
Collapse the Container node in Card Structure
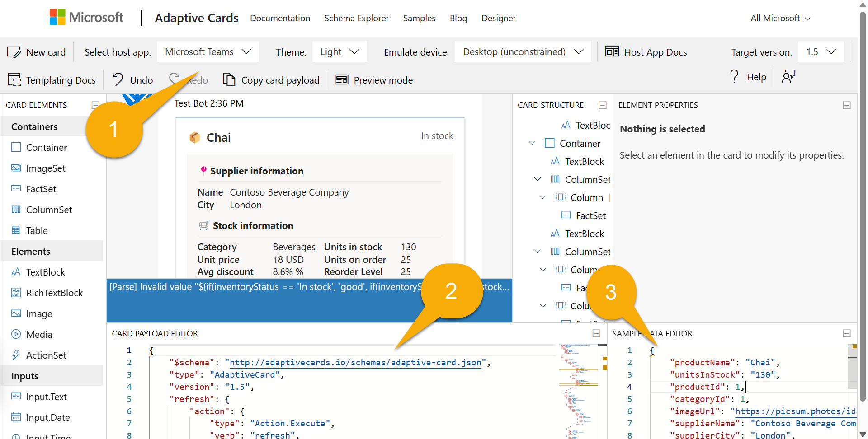[x=532, y=143]
